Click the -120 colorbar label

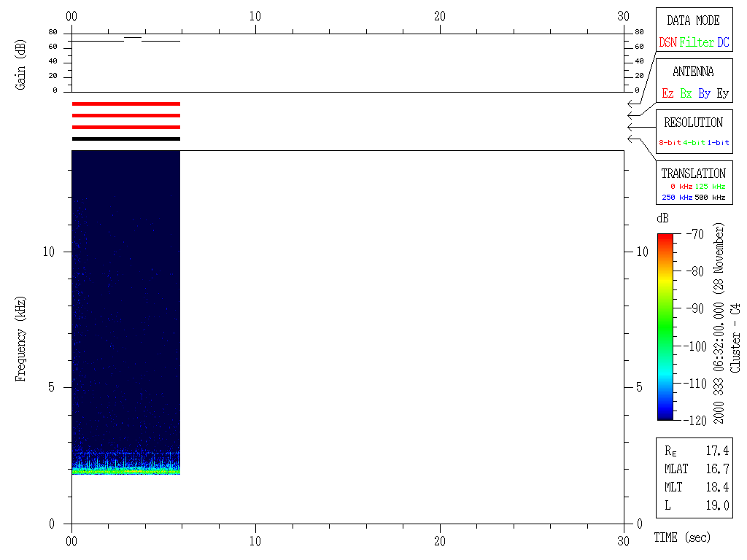point(697,420)
